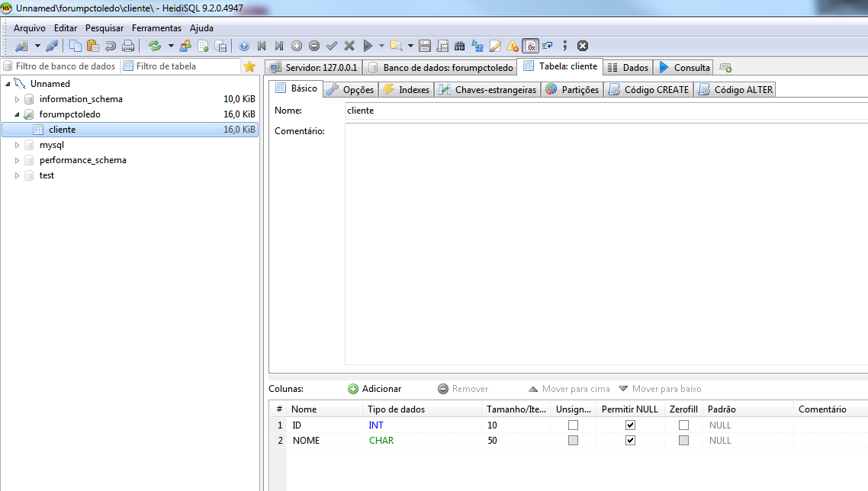
Task: Collapse the forumpctoledo database node
Action: coord(17,114)
